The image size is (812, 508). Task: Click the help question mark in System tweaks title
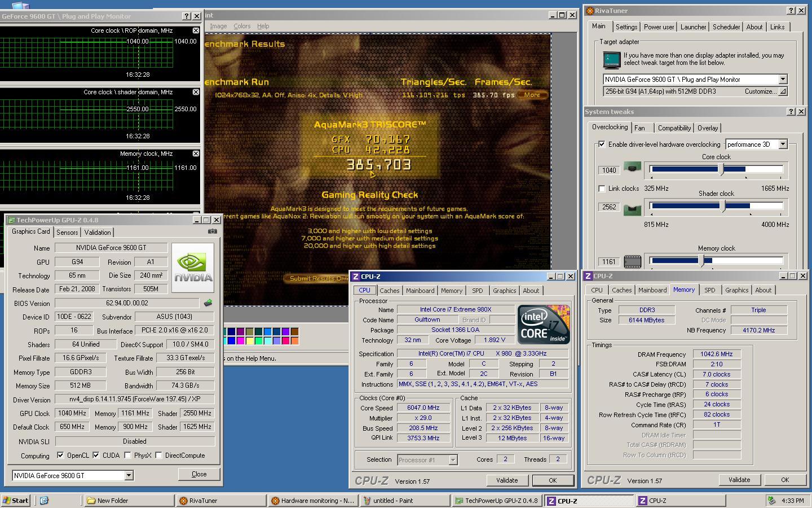(x=791, y=112)
